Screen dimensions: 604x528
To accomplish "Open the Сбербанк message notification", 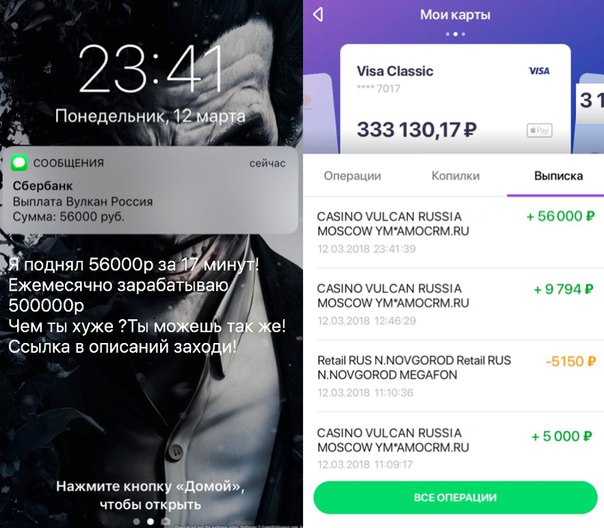I will click(x=149, y=190).
